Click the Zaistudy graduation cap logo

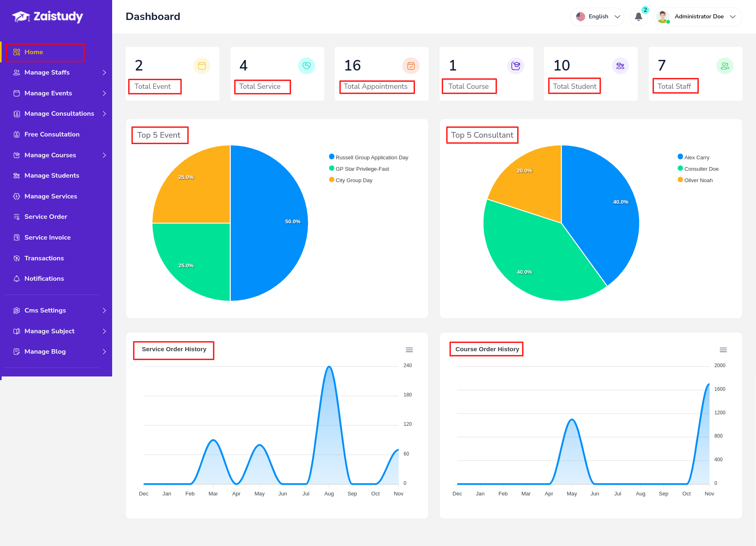(21, 17)
